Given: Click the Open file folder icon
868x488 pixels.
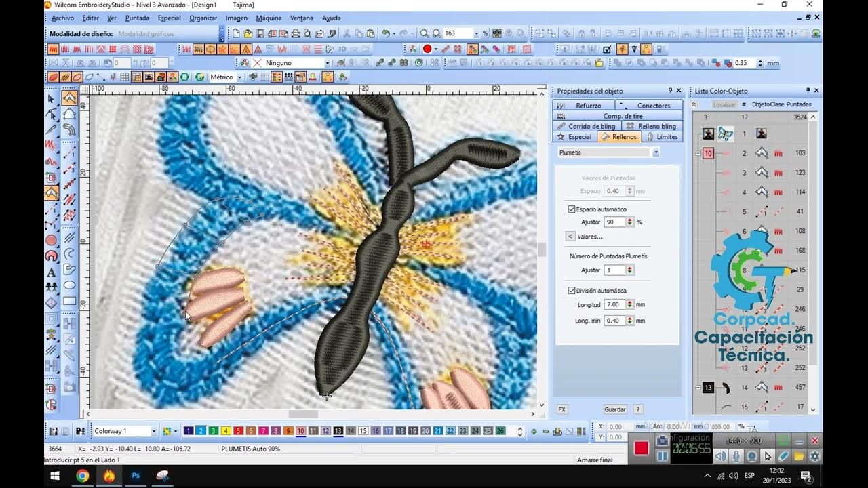Looking at the screenshot, I should 248,33.
